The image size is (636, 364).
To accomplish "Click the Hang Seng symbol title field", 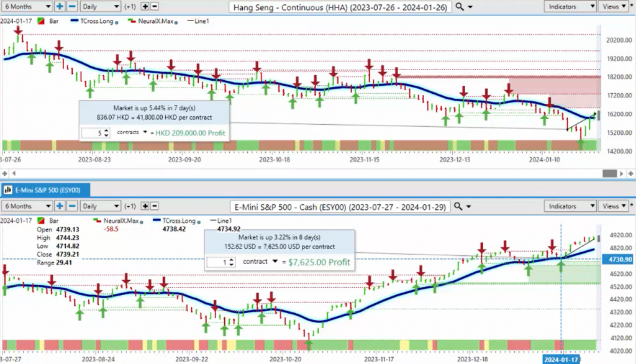I will (x=340, y=7).
